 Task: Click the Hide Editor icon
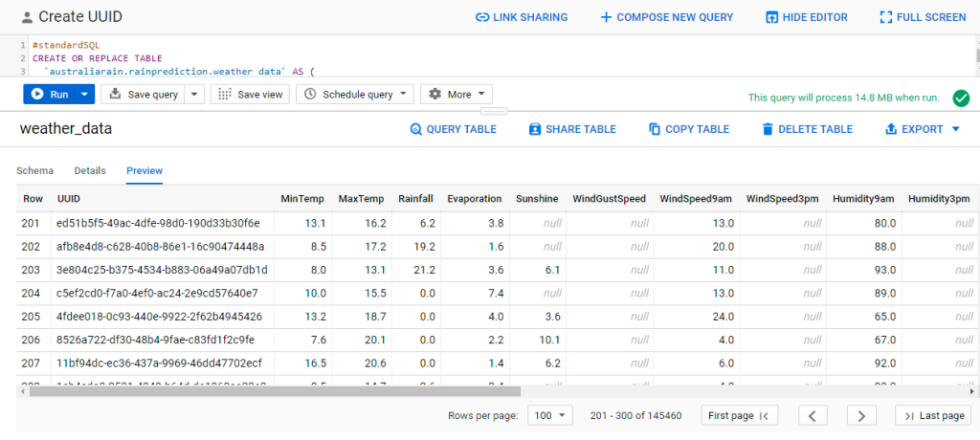coord(772,17)
